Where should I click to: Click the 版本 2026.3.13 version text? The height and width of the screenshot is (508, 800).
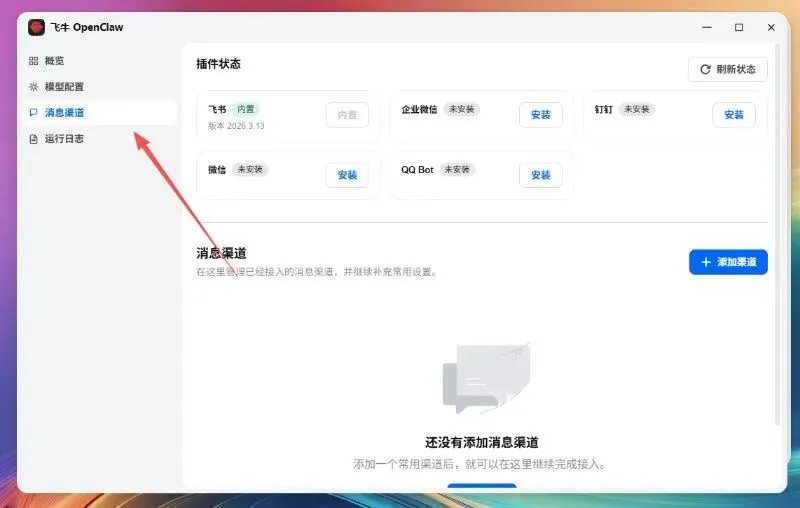(236, 126)
